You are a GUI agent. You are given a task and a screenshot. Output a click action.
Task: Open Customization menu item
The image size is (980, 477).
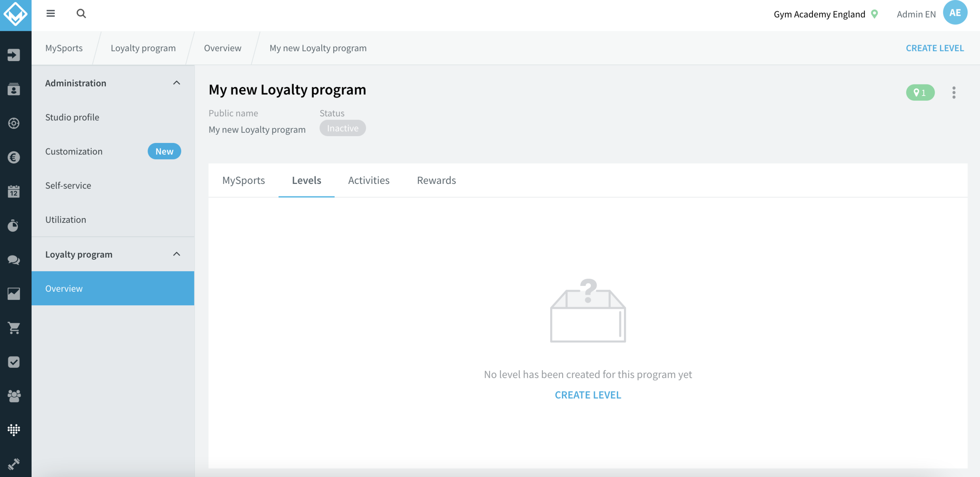point(113,151)
